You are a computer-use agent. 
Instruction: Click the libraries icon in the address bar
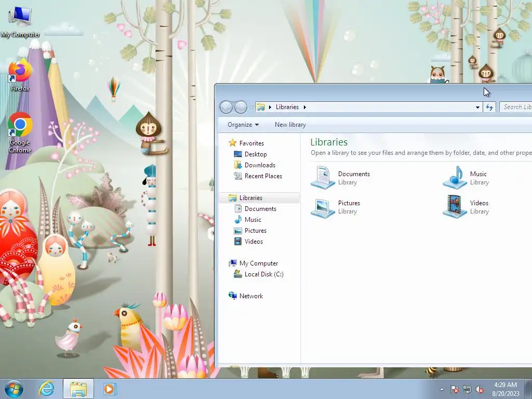point(261,107)
